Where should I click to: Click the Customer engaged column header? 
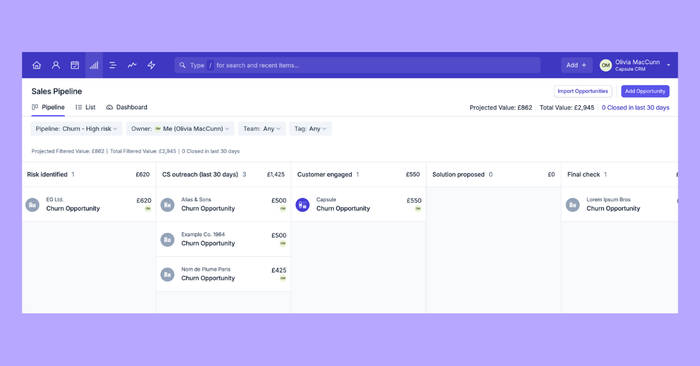[x=325, y=175]
